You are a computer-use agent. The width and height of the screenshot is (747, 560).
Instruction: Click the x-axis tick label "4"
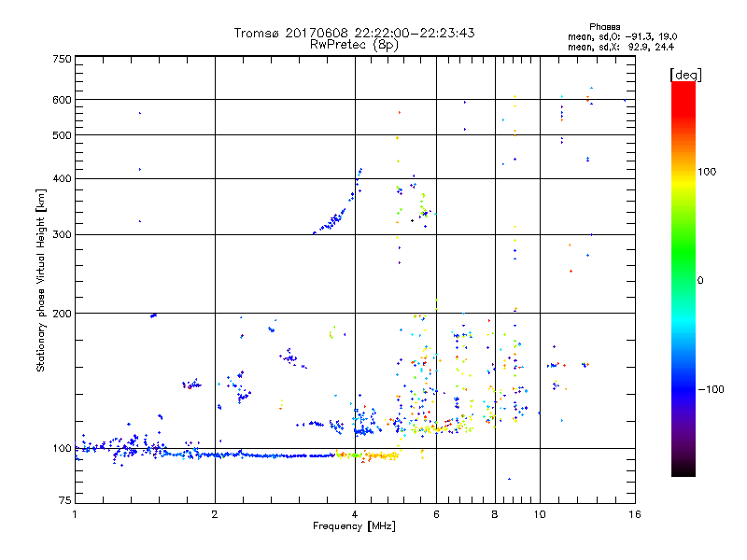355,514
